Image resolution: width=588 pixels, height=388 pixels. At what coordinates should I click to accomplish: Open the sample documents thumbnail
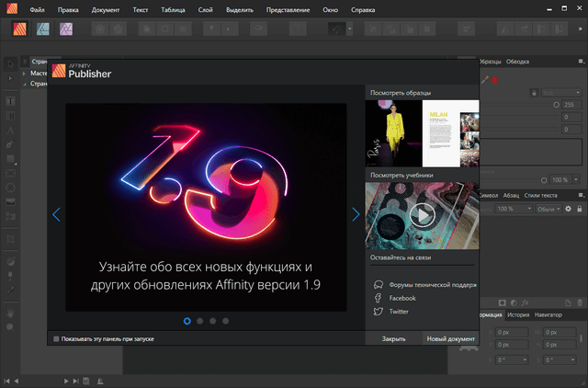click(x=421, y=131)
